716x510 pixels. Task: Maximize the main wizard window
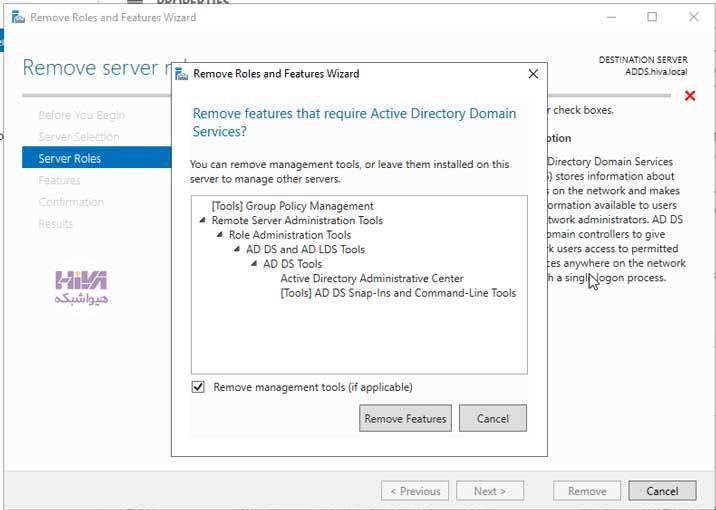(652, 17)
